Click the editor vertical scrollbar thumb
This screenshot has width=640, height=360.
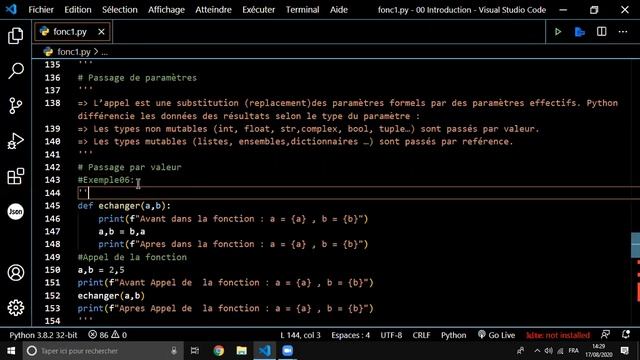tap(636, 245)
